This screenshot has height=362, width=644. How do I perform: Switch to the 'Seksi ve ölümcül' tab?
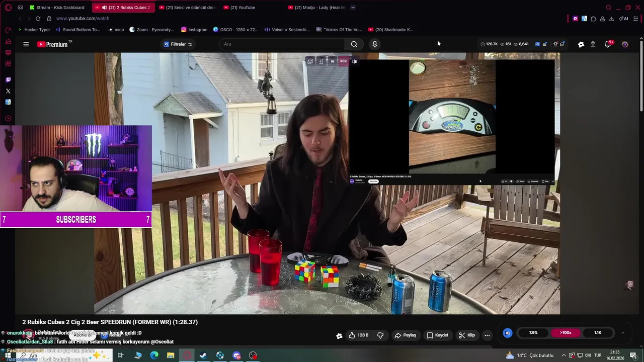[x=187, y=8]
